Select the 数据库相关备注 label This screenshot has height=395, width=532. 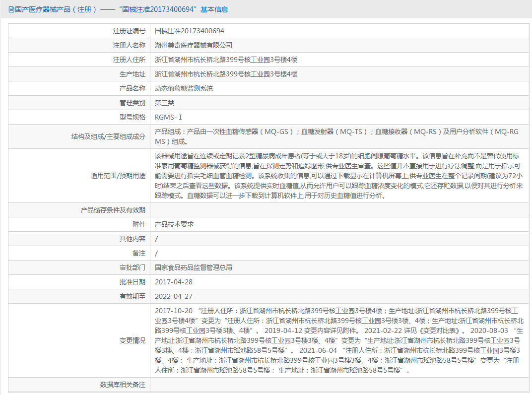click(x=123, y=385)
